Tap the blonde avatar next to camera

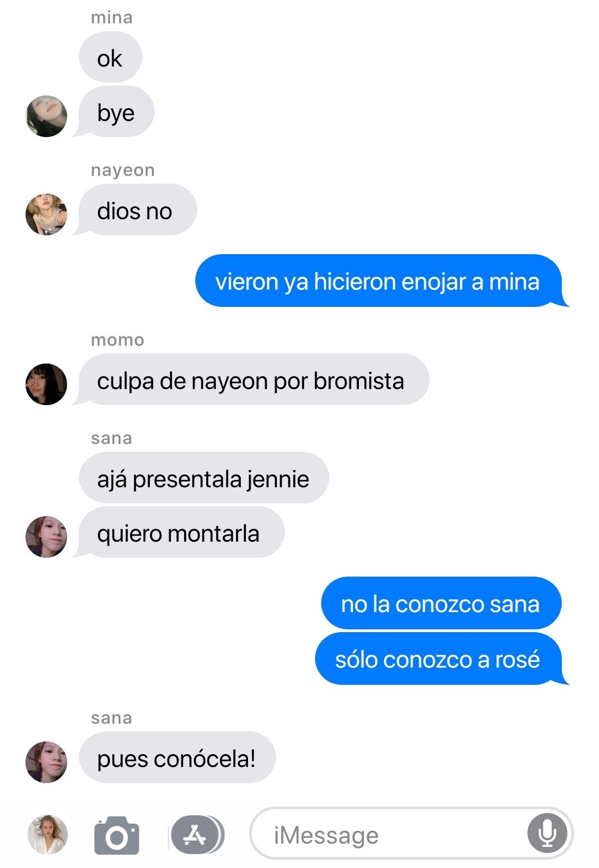[48, 835]
